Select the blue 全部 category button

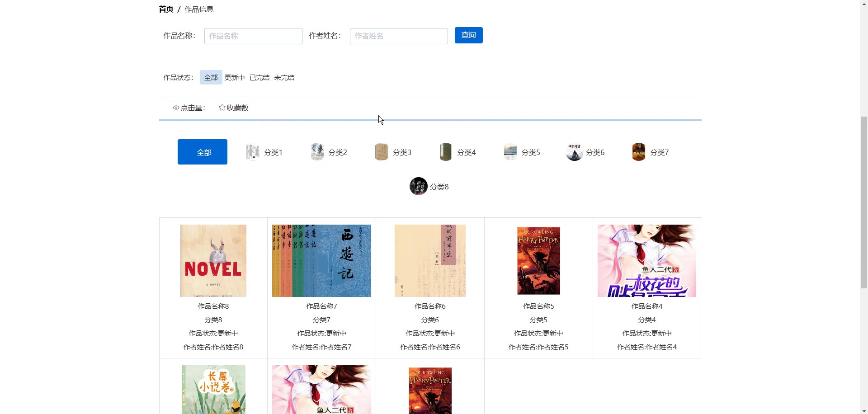(x=203, y=152)
